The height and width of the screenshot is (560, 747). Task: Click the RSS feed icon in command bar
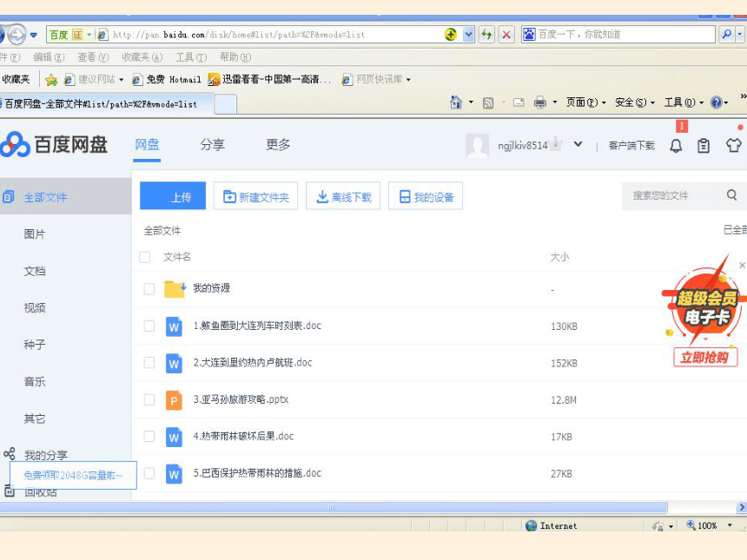[488, 102]
